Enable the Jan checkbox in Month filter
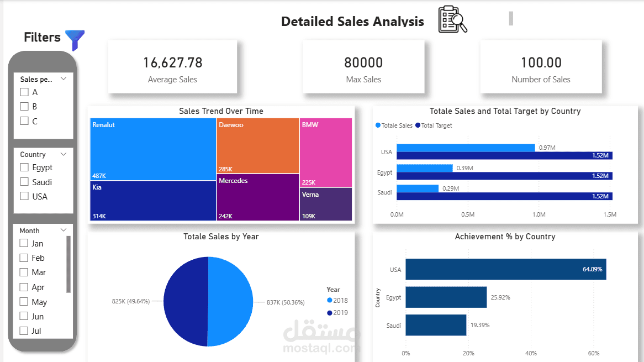Screen dimensions: 644x362 (23, 243)
